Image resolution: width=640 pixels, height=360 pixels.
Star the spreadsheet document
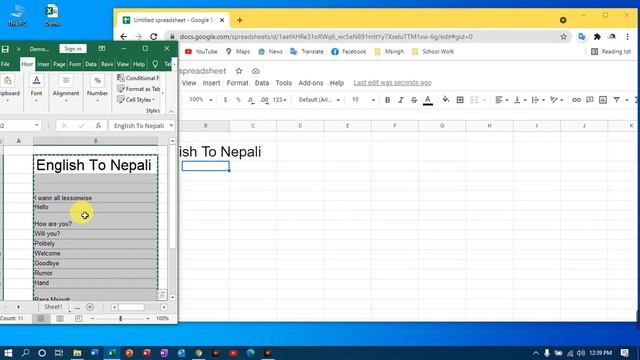[239, 71]
